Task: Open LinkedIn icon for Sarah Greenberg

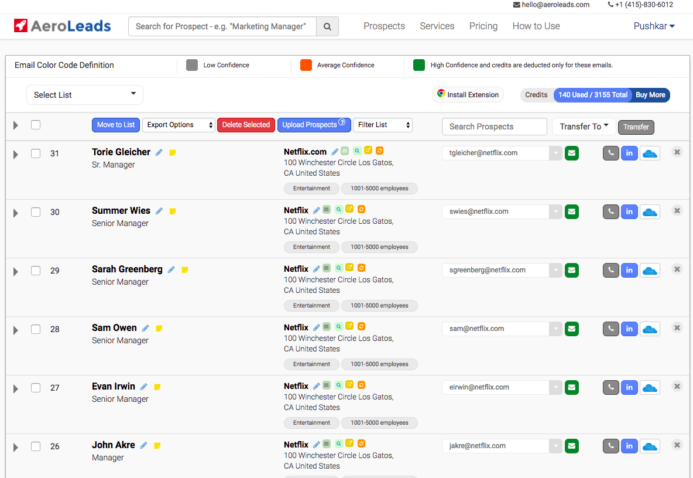Action: 629,270
